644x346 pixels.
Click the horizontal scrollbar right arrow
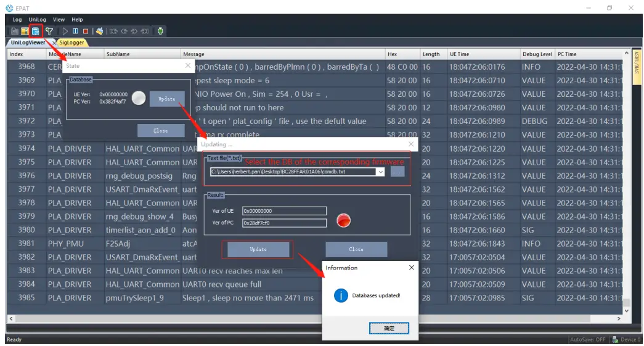coord(619,318)
